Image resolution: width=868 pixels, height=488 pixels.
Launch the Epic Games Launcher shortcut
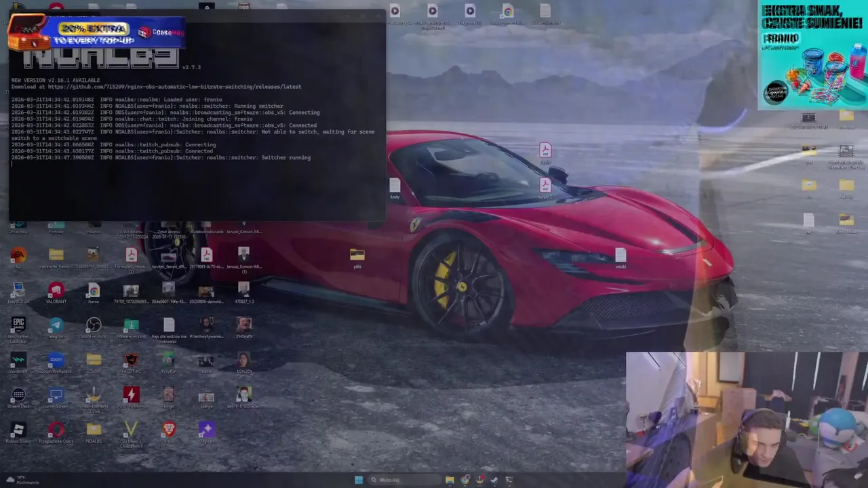[x=18, y=329]
